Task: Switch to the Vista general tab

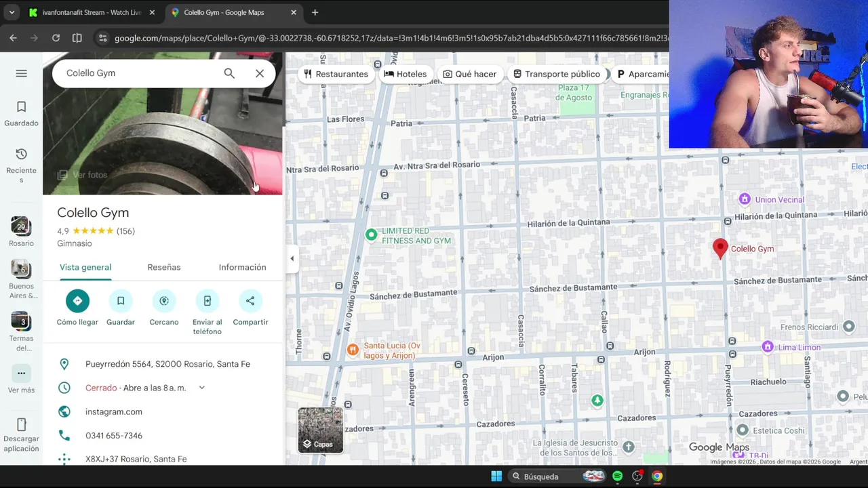Action: pyautogui.click(x=85, y=267)
